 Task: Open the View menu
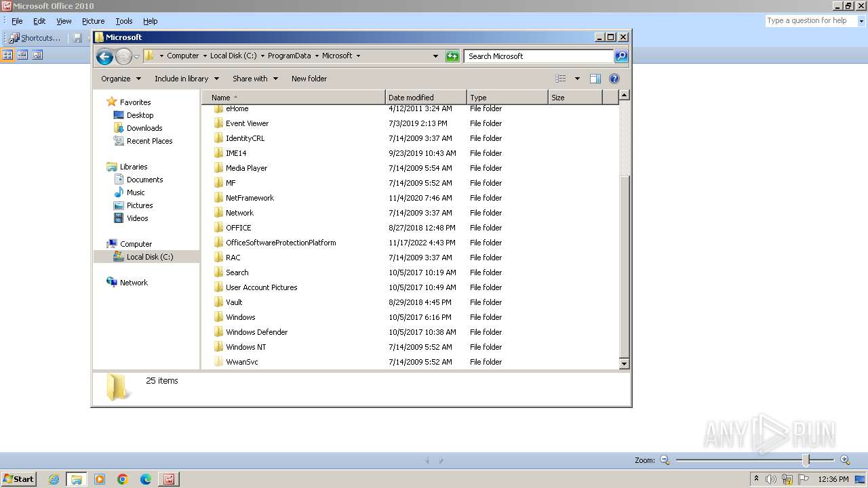(64, 21)
